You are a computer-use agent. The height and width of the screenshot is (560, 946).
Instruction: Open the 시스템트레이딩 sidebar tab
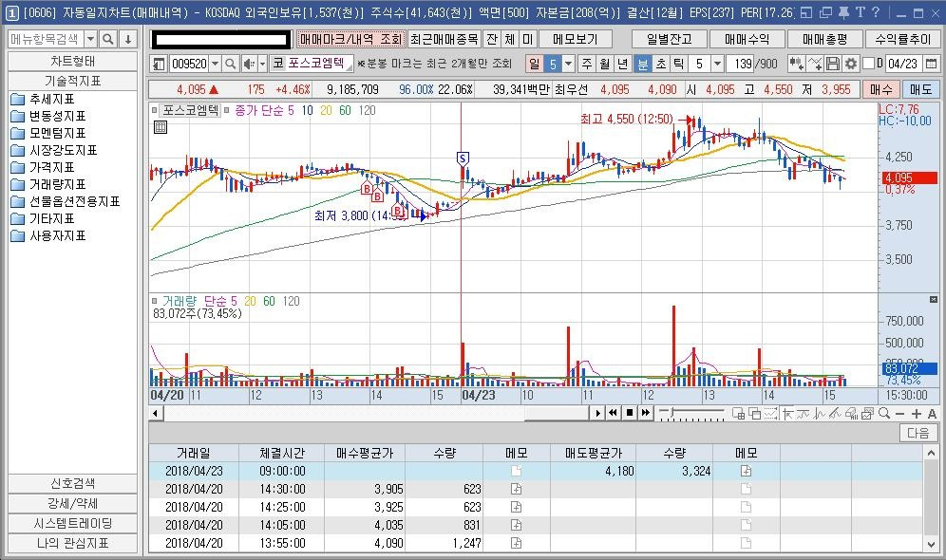coord(72,523)
